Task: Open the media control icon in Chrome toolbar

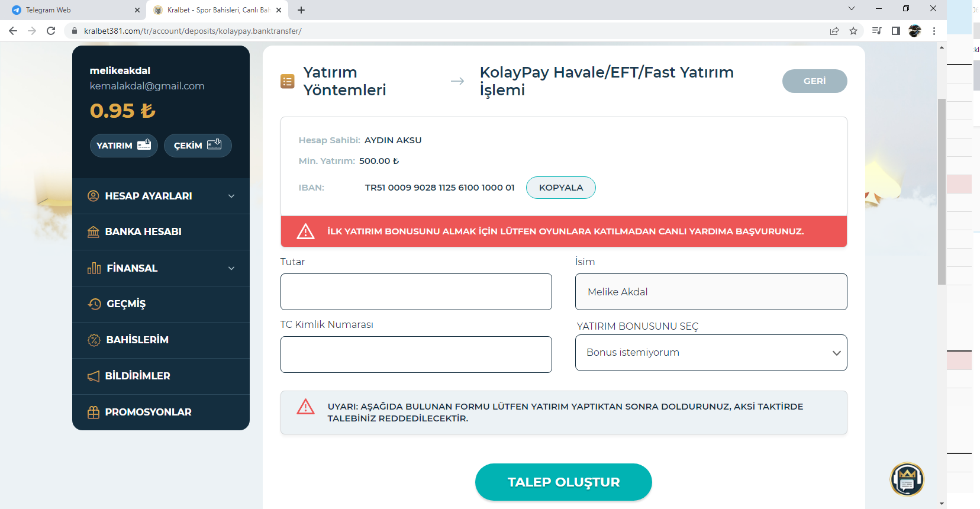Action: click(x=877, y=31)
